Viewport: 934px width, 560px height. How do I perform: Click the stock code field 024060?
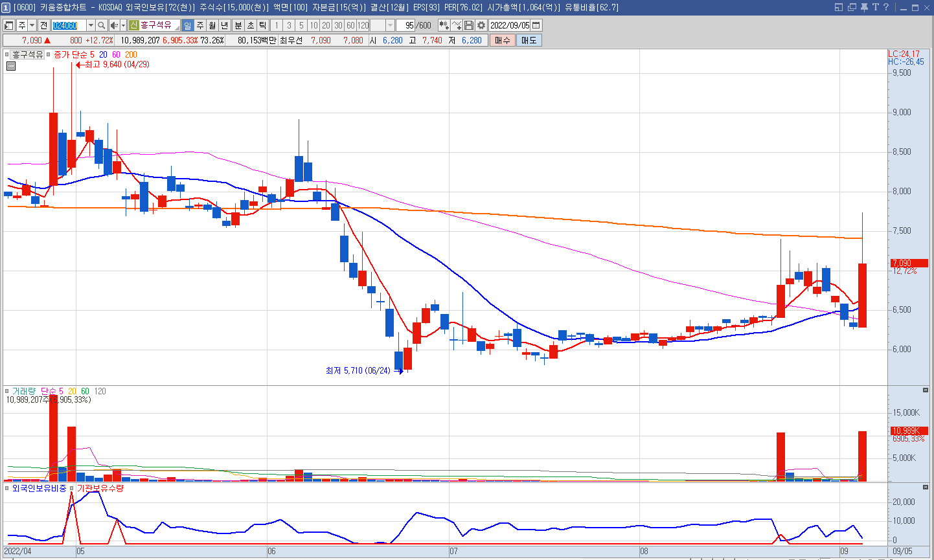point(68,25)
